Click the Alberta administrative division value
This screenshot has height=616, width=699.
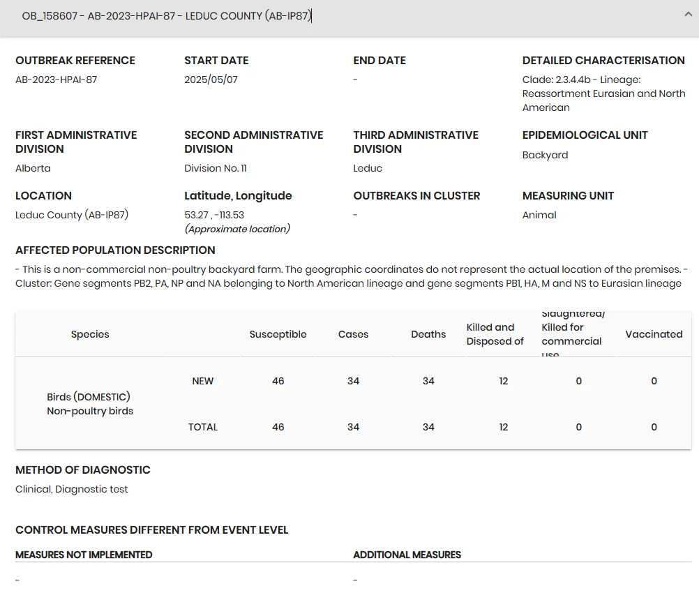(33, 169)
